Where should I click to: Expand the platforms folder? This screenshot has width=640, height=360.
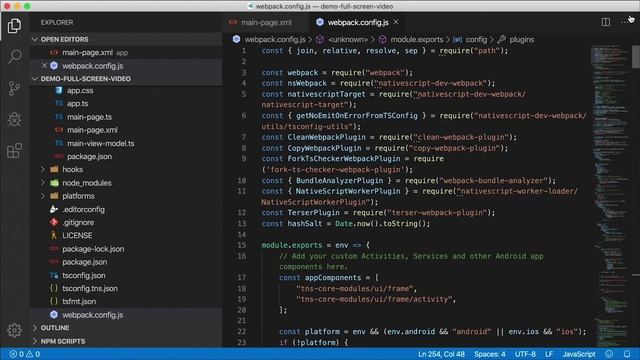(78, 196)
